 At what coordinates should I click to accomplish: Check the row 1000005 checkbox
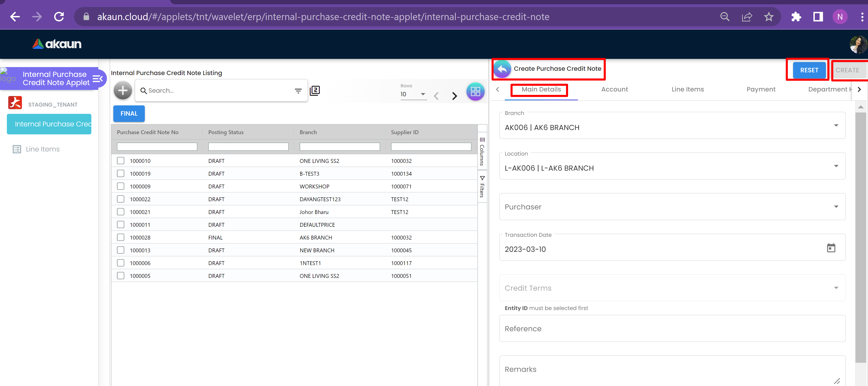click(121, 276)
